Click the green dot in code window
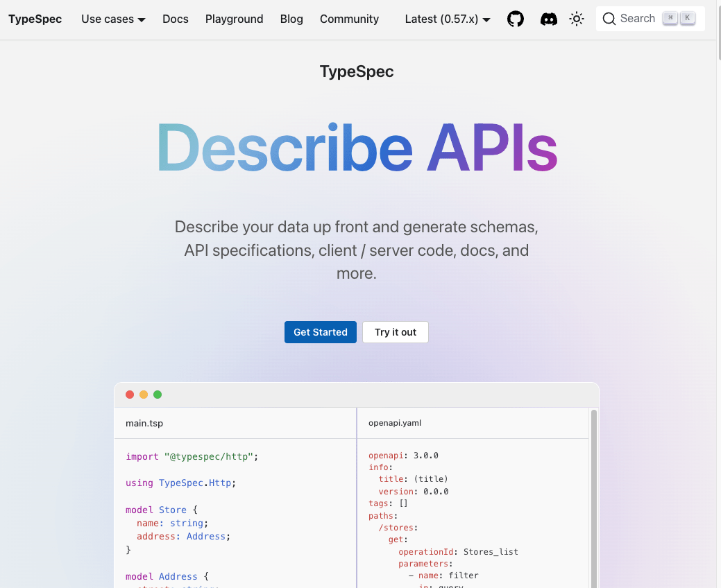This screenshot has height=588, width=721. click(x=158, y=395)
